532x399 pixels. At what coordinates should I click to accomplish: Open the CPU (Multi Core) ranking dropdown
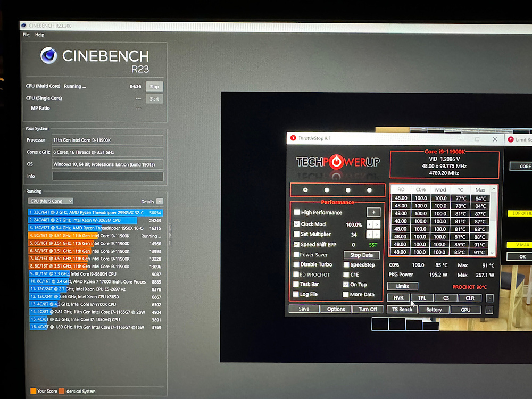tap(51, 201)
